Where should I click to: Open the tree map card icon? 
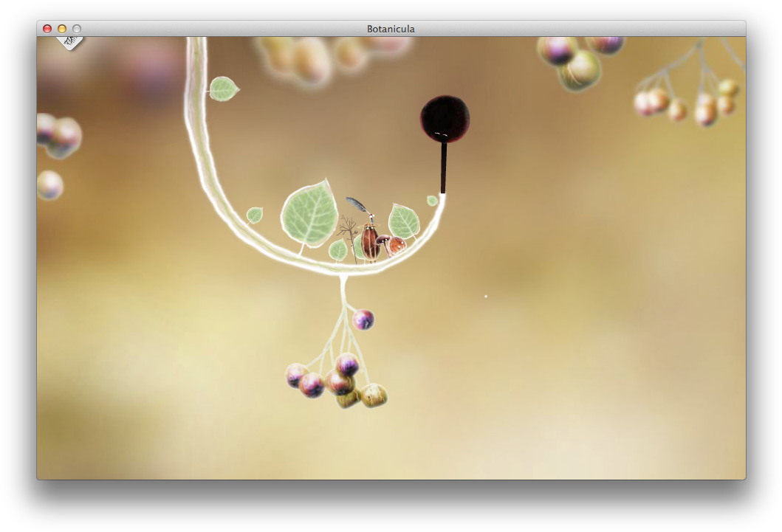[69, 41]
